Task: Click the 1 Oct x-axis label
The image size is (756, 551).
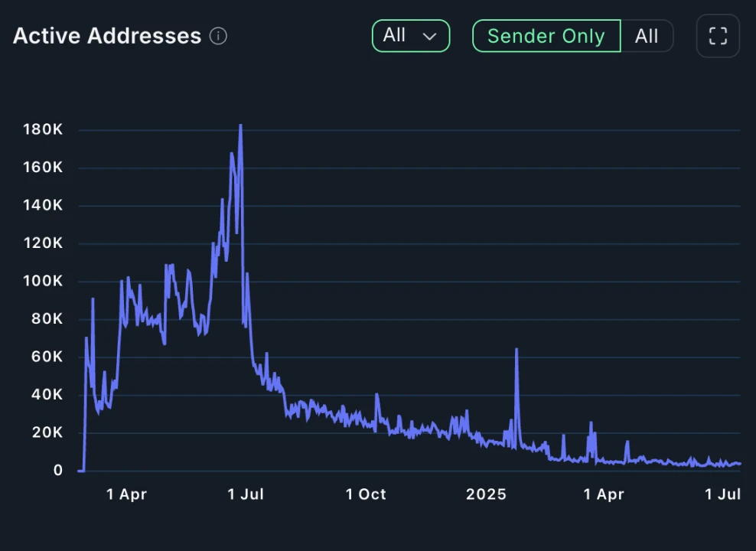Action: (366, 494)
